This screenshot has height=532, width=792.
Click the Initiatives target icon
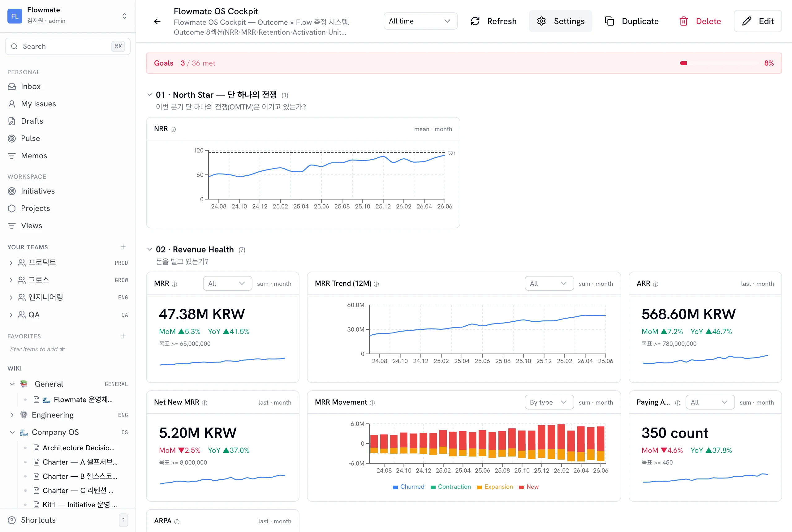pos(12,191)
